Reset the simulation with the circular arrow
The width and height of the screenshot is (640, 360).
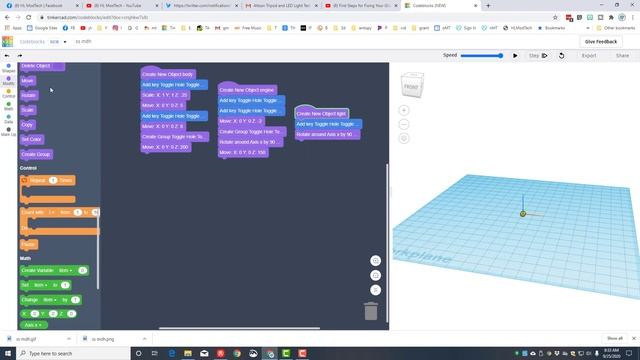click(562, 56)
